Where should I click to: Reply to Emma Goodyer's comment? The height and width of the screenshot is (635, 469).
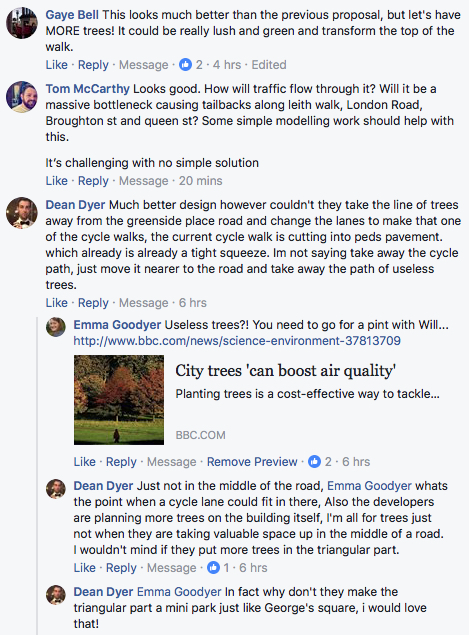(x=121, y=462)
